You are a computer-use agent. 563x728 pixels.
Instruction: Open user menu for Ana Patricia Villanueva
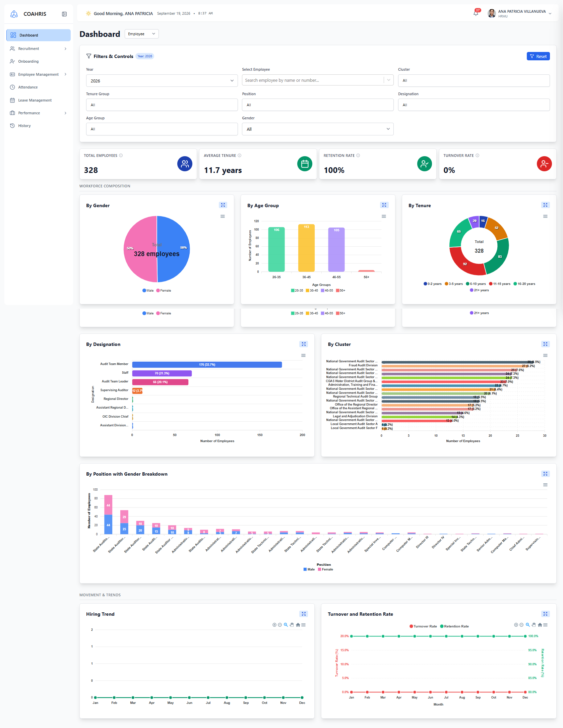coord(519,13)
